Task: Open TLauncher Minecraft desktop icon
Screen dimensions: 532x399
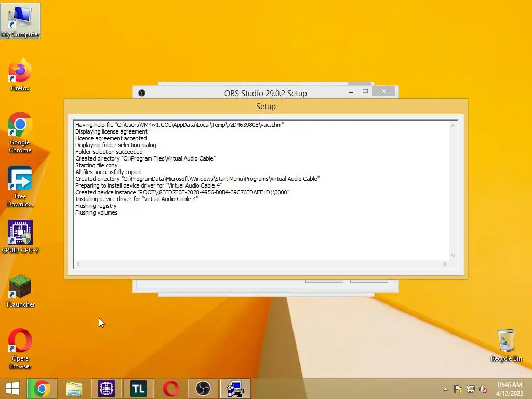Action: coord(20,291)
